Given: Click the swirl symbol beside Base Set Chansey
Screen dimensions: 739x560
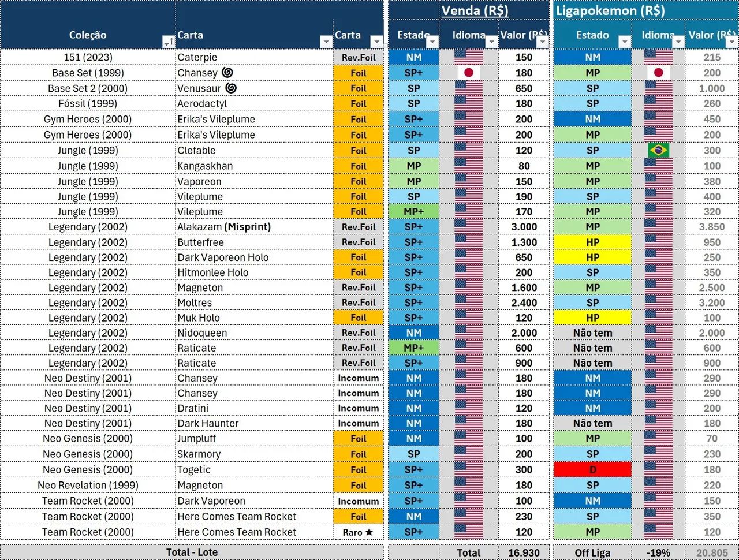Looking at the screenshot, I should click(227, 73).
